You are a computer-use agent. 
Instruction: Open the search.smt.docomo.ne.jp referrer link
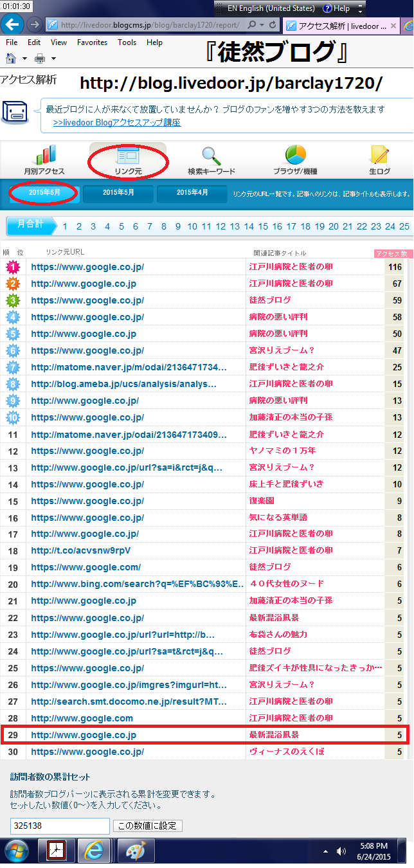129,701
